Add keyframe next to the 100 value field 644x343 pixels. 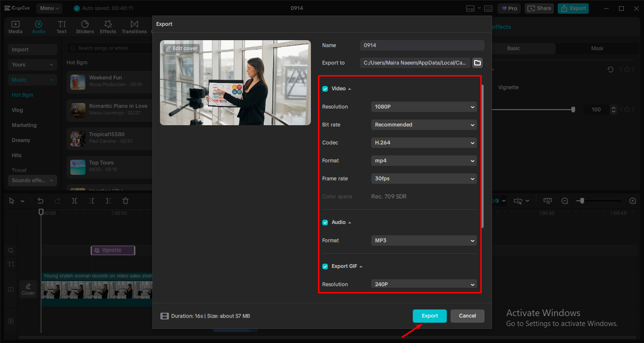tap(627, 110)
